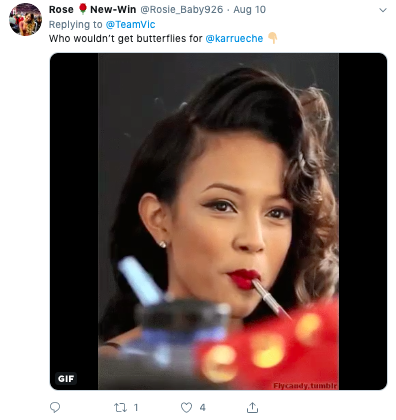Click the reply speech bubble icon
This screenshot has height=420, width=396.
(55, 407)
